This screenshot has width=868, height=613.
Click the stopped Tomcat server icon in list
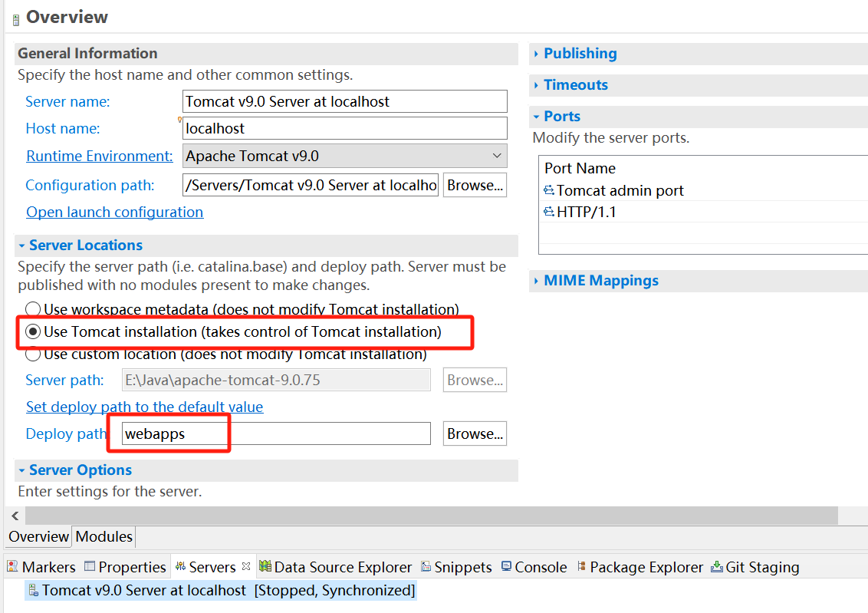coord(33,590)
